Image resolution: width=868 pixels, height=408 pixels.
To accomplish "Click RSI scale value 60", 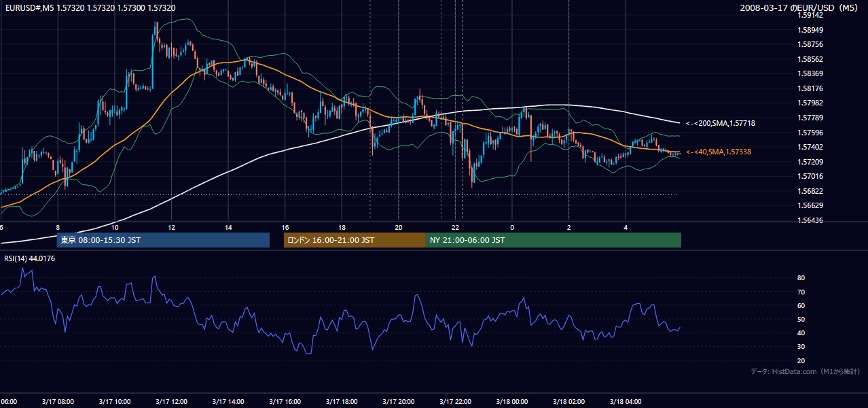I will click(x=801, y=305).
